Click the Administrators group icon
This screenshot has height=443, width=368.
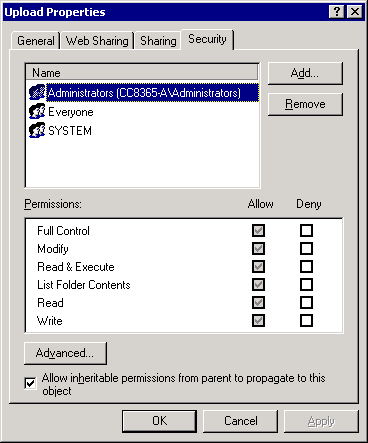click(37, 92)
